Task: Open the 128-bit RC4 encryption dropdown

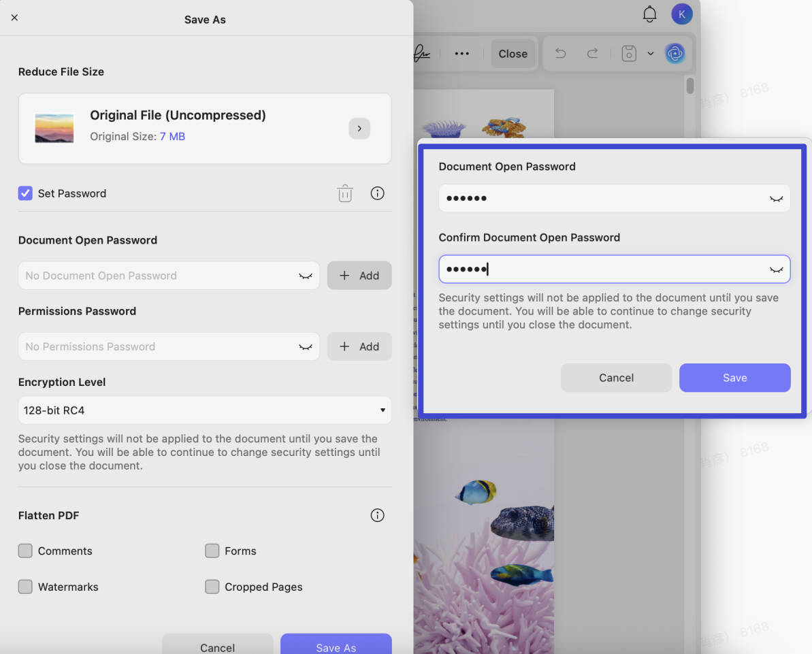Action: point(205,410)
